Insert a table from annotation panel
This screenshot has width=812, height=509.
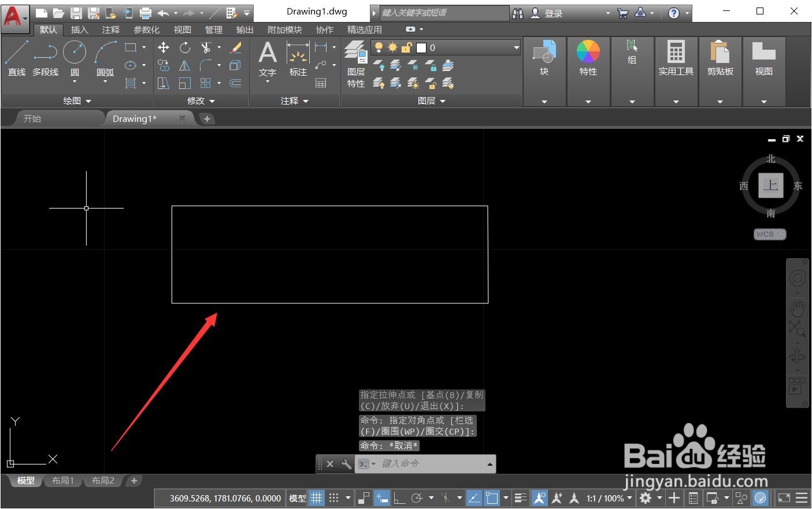click(321, 83)
